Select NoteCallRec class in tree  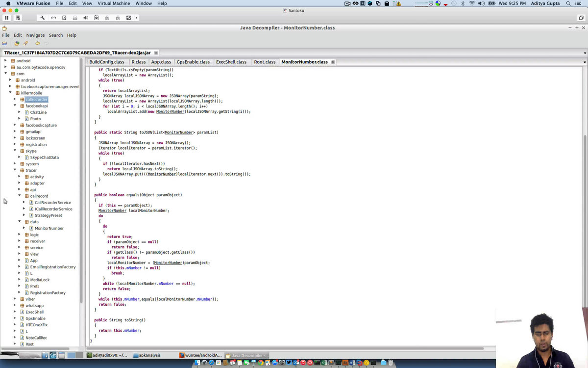(x=36, y=338)
